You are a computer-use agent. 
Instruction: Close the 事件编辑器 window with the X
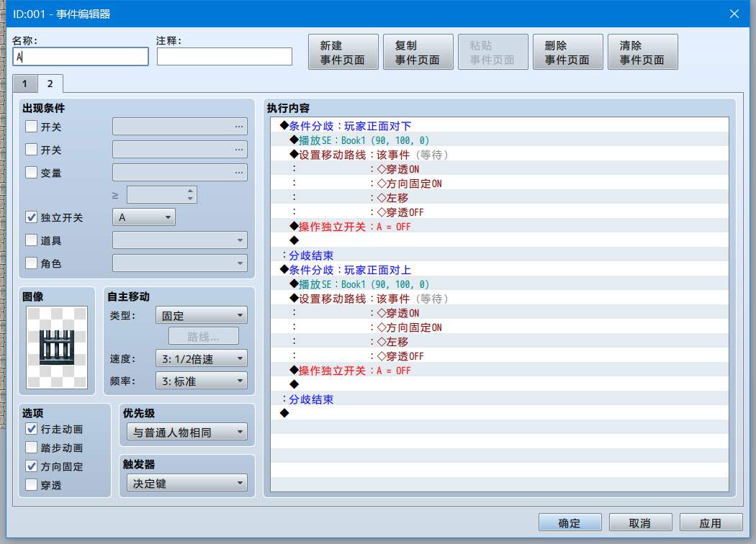pos(734,14)
